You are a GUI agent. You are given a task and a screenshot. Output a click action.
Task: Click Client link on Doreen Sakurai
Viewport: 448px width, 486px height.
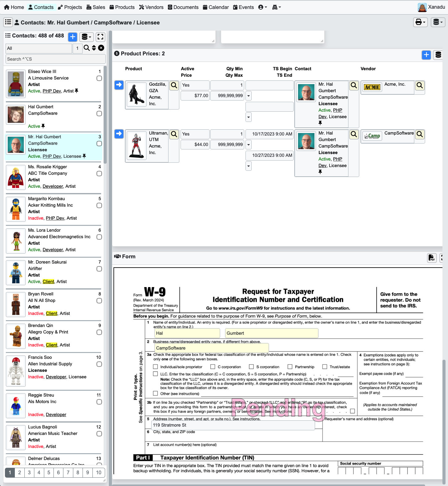pos(48,282)
